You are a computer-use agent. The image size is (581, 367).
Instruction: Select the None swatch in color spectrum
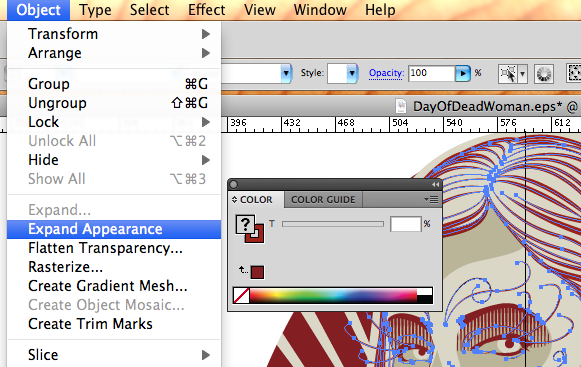coord(241,295)
